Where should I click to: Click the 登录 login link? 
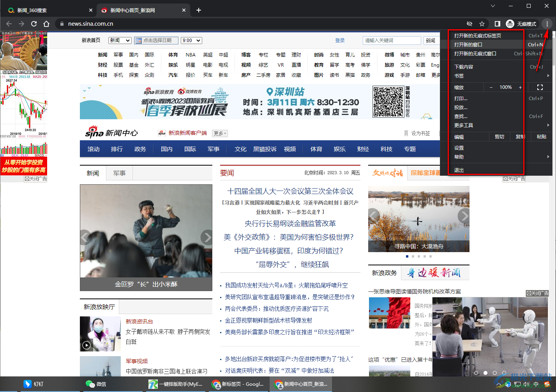pyautogui.click(x=340, y=41)
